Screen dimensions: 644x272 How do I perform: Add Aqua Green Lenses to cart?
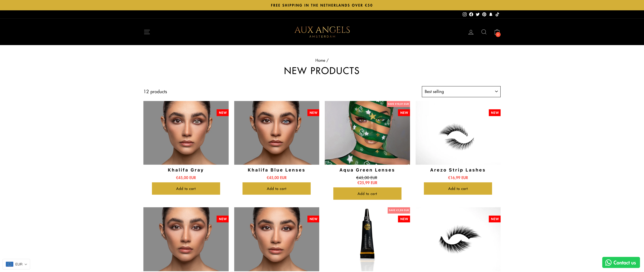tap(367, 193)
